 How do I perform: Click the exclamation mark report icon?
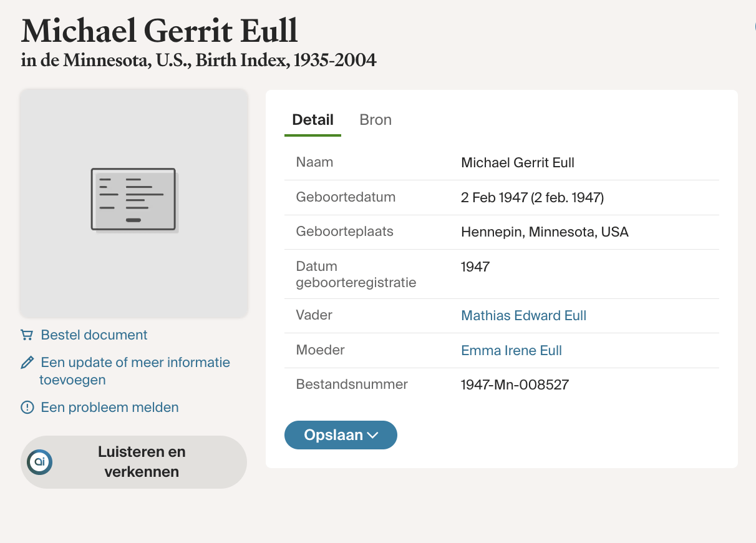(27, 408)
